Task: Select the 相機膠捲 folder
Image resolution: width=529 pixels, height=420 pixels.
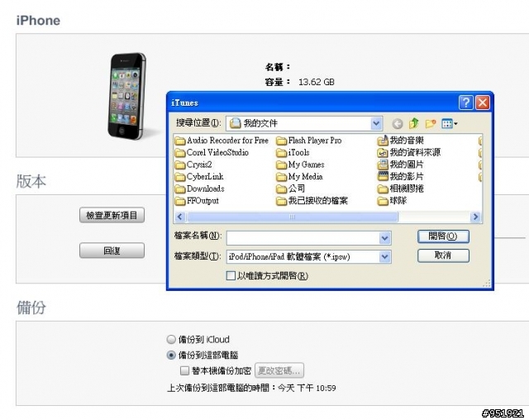Action: click(x=400, y=189)
